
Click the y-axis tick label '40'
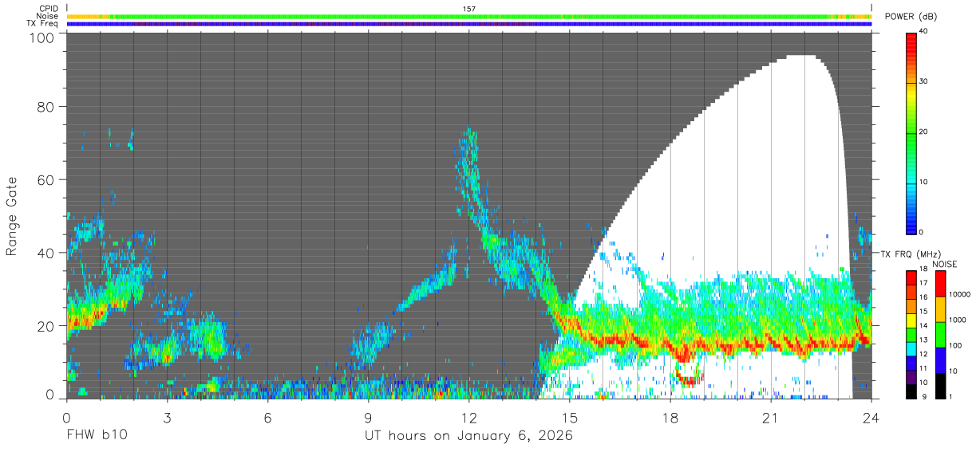coord(46,253)
